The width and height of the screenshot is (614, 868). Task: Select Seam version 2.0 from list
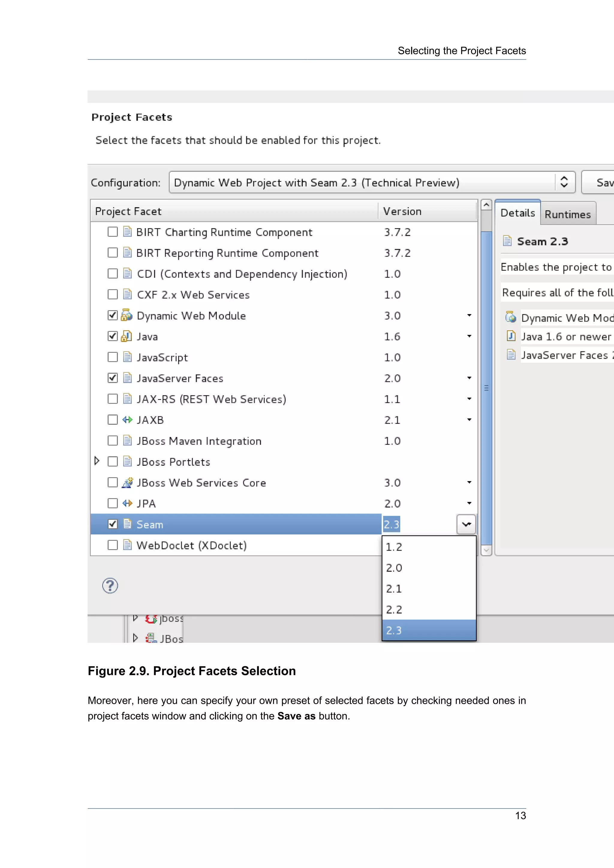pos(429,567)
